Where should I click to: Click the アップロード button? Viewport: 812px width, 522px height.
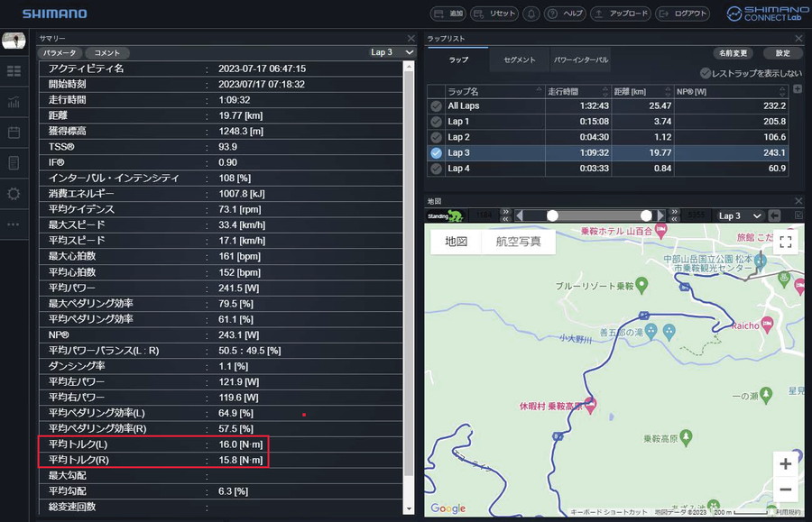(621, 14)
